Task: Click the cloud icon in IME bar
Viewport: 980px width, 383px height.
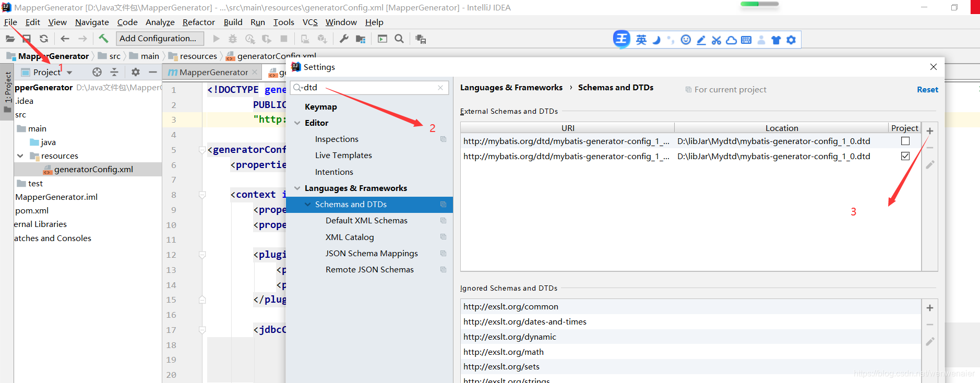Action: (732, 40)
